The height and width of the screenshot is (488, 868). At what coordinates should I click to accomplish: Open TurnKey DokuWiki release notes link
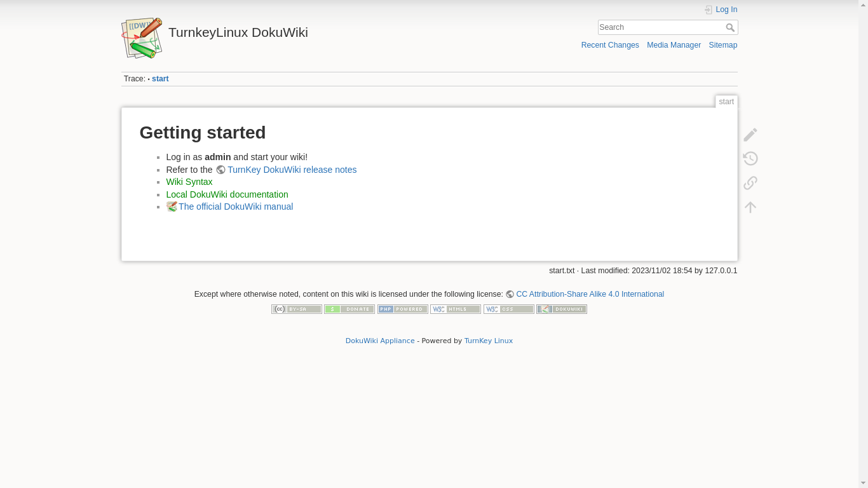pos(292,170)
